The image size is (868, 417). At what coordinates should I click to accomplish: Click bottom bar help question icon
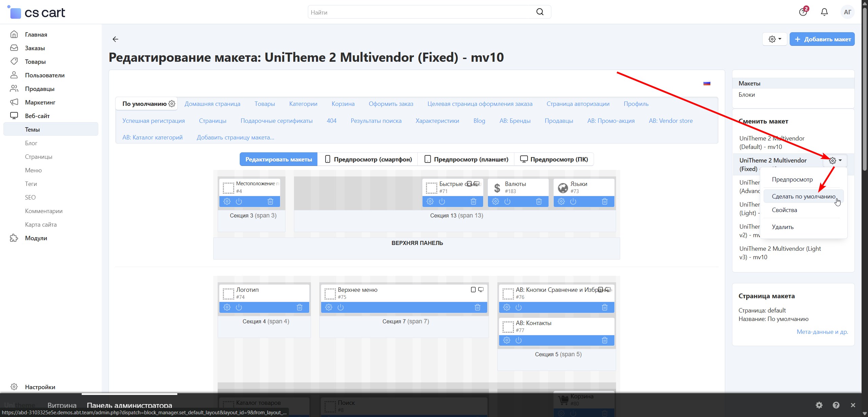pyautogui.click(x=836, y=405)
